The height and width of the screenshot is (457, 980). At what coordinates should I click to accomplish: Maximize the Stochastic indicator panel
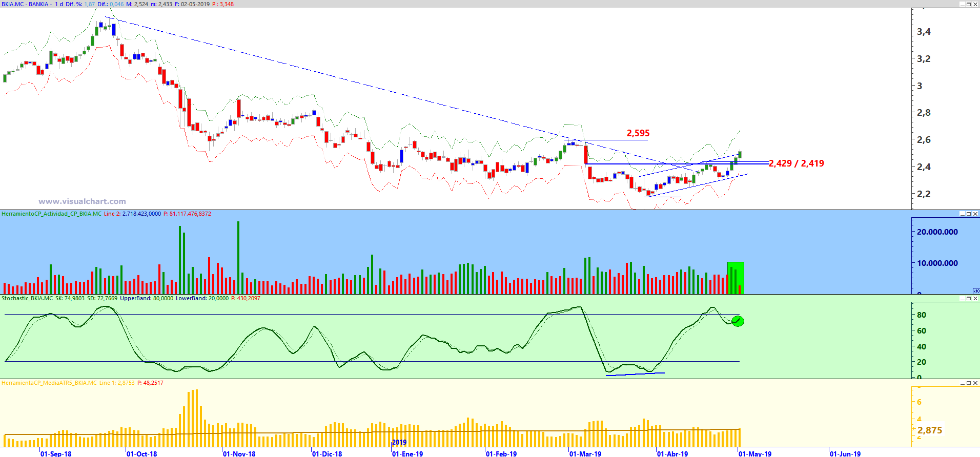(x=969, y=298)
